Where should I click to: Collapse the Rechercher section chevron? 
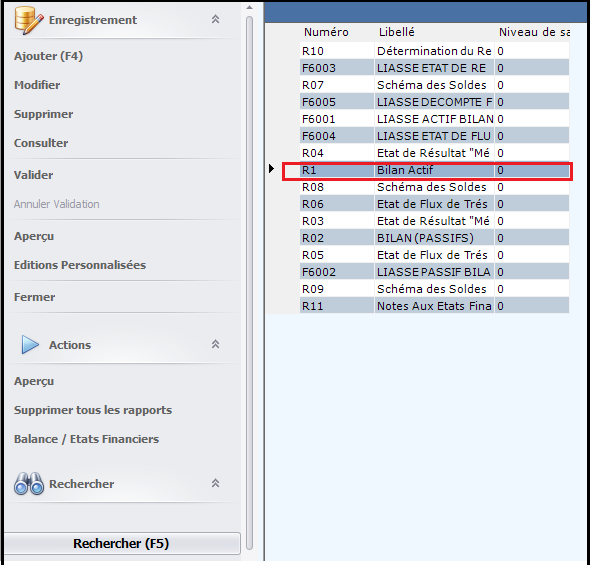(x=216, y=483)
